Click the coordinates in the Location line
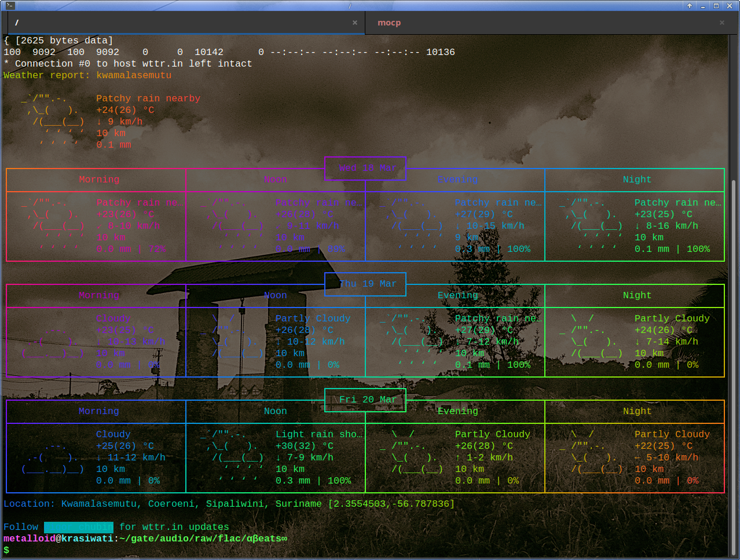 click(391, 504)
